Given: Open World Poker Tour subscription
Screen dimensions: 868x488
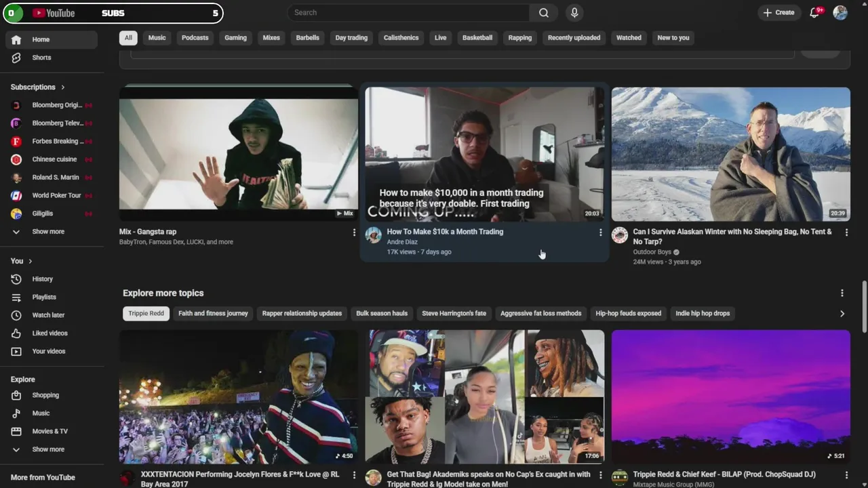Looking at the screenshot, I should coord(52,195).
